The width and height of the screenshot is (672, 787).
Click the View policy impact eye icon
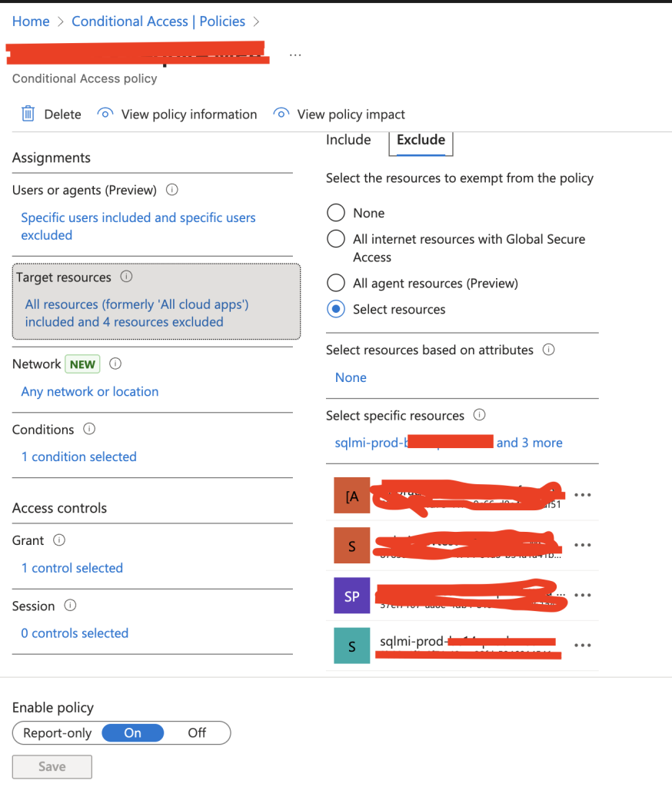(x=281, y=115)
